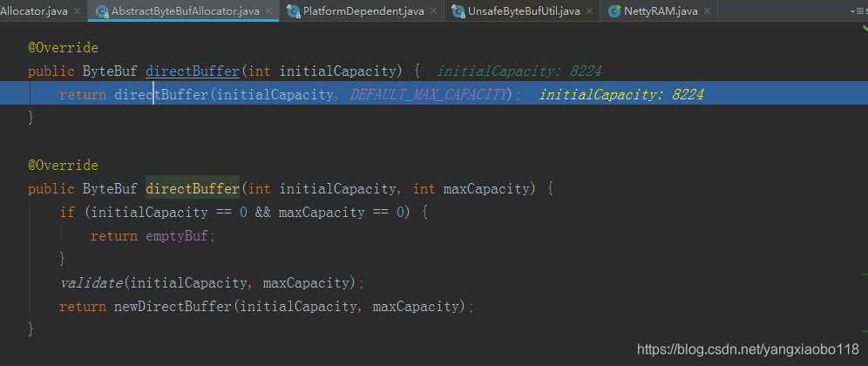The width and height of the screenshot is (868, 366).
Task: Open the partially visible Allocator.java tab
Action: pyautogui.click(x=34, y=11)
